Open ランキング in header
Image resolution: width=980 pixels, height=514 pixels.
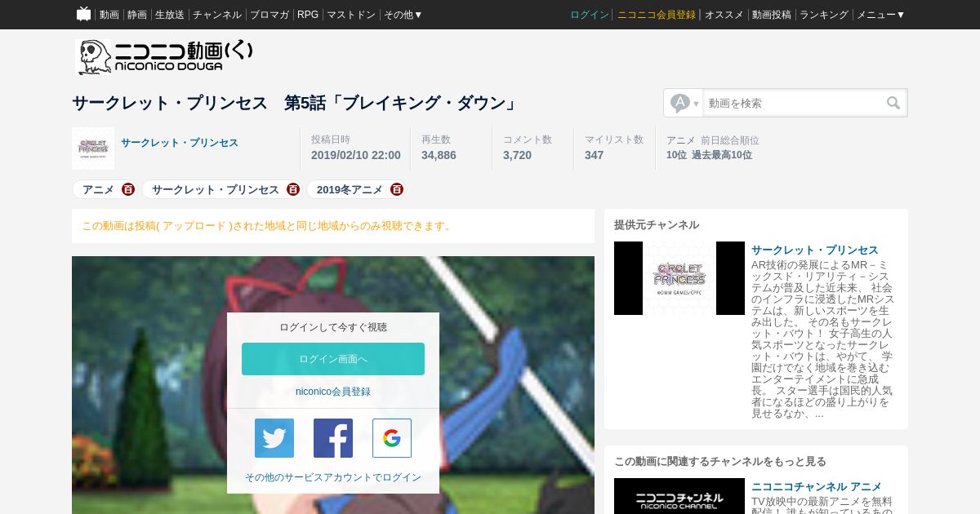point(824,15)
